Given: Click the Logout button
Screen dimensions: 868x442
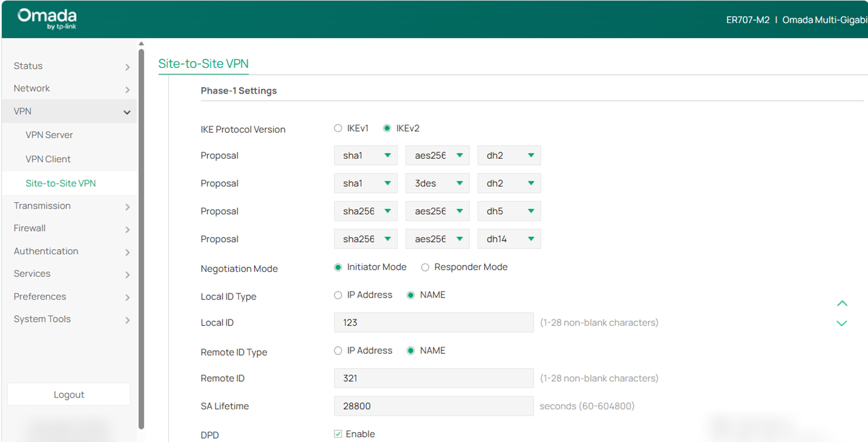Looking at the screenshot, I should (69, 394).
